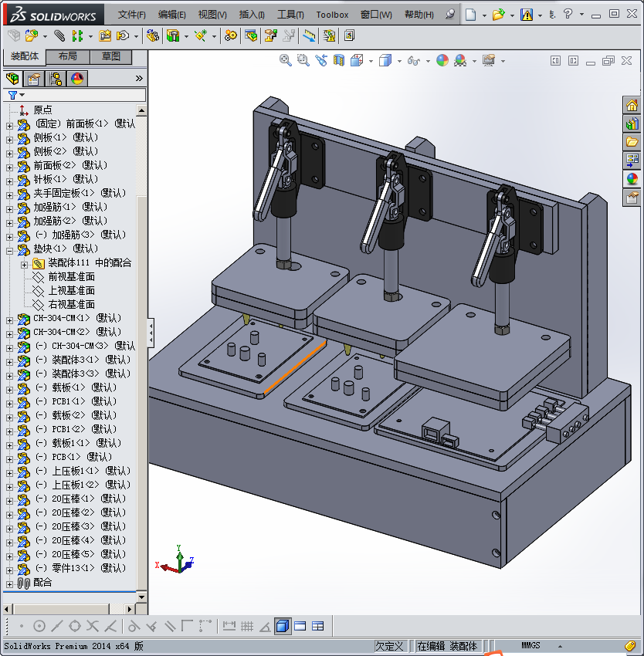Open the View Orientation dropdown arrow

click(x=371, y=61)
